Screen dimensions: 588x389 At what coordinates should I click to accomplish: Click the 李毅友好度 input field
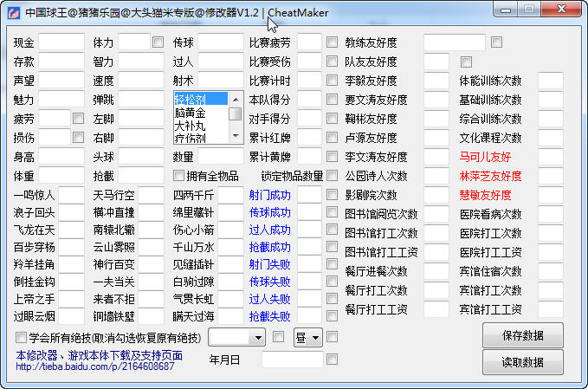tap(436, 81)
